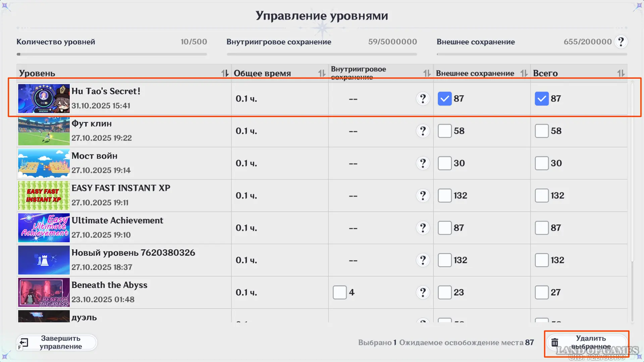Click Удалить выбранное button
The width and height of the screenshot is (644, 362).
point(586,343)
